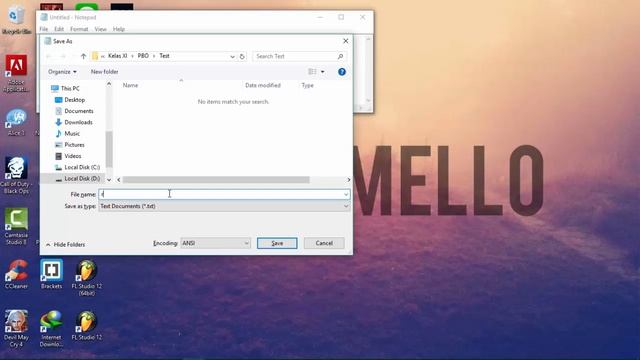Image resolution: width=640 pixels, height=360 pixels.
Task: Sort by the Name column header
Action: (x=131, y=85)
